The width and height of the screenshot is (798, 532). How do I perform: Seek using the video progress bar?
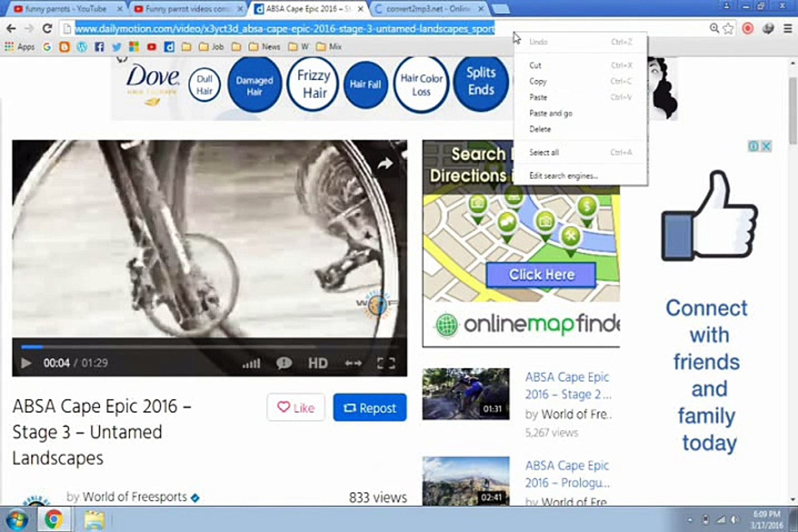point(207,346)
